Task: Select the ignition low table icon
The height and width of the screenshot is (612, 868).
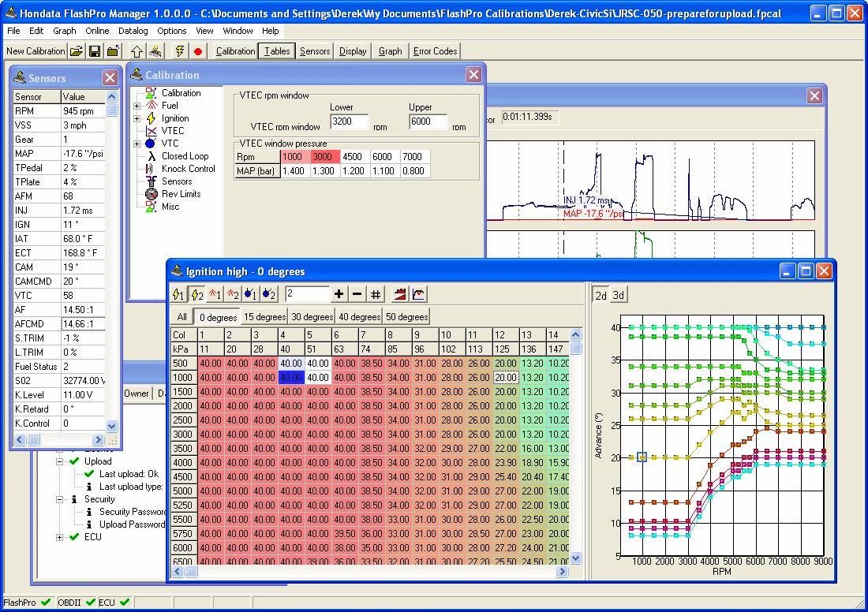Action: click(x=178, y=294)
